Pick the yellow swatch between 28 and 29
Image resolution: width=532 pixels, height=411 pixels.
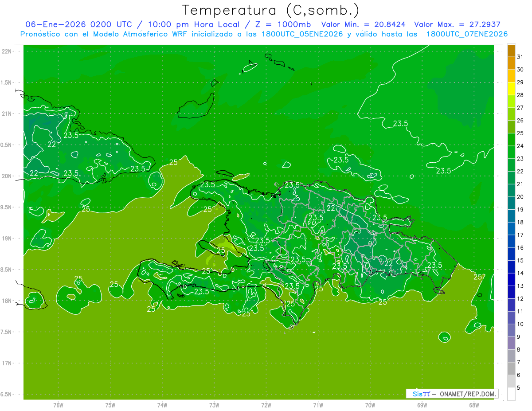click(x=511, y=89)
